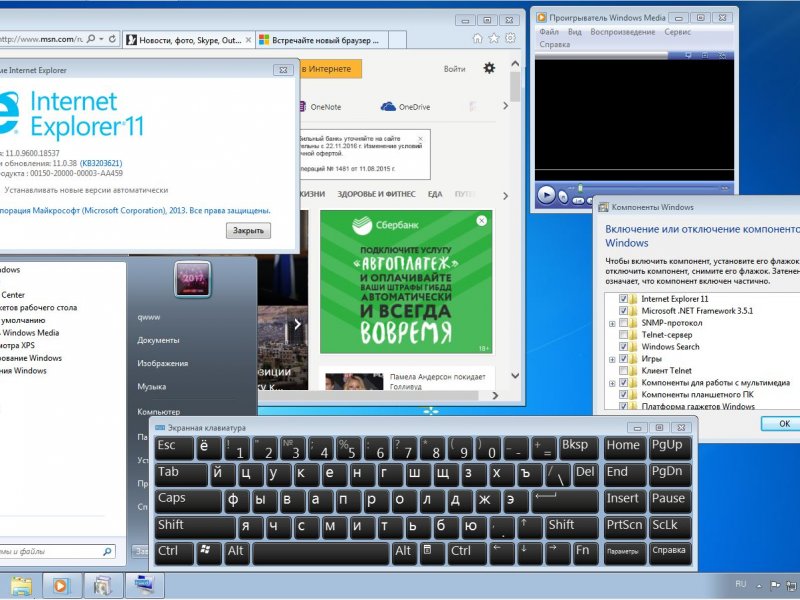The width and height of the screenshot is (800, 600).
Task: Close the Sberbank advertisement
Action: coord(481,220)
